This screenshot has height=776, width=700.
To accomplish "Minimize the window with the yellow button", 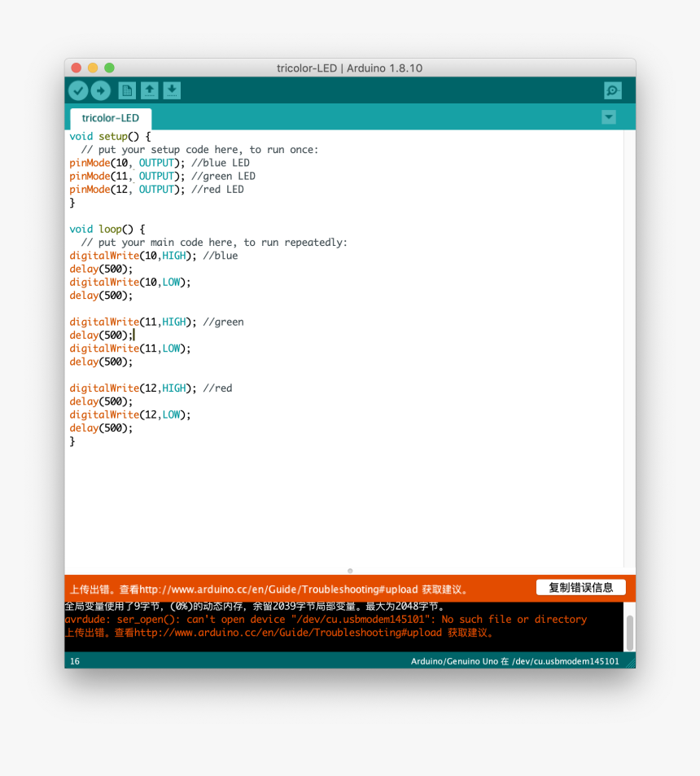I will 93,68.
